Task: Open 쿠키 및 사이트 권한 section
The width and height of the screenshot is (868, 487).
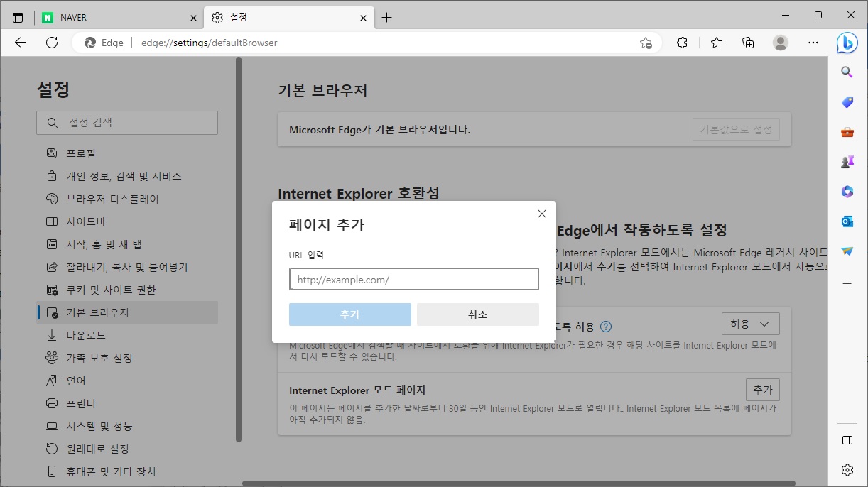Action: tap(127, 290)
